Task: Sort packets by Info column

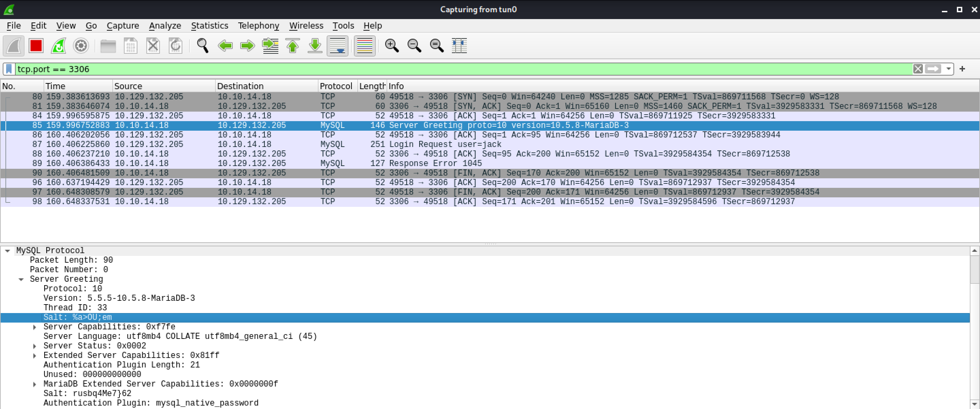Action: tap(683, 86)
